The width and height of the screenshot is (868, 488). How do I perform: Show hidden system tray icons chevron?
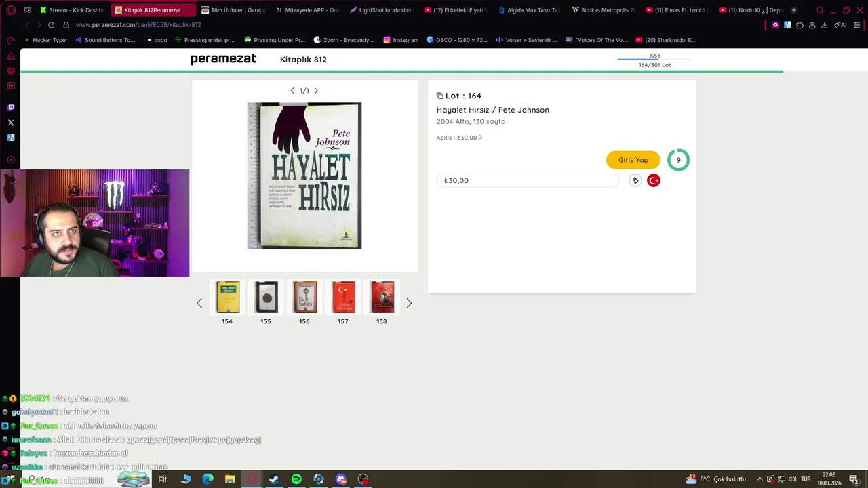[x=759, y=479]
